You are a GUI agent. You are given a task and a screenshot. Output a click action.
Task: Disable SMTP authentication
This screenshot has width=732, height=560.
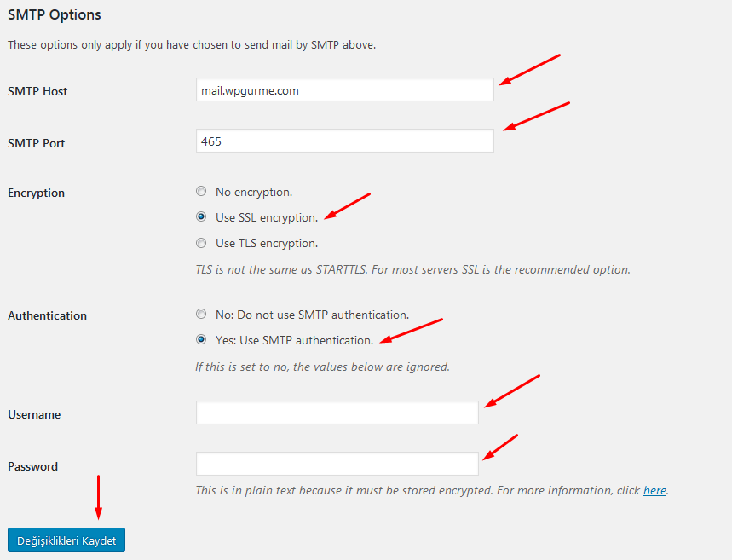click(201, 314)
